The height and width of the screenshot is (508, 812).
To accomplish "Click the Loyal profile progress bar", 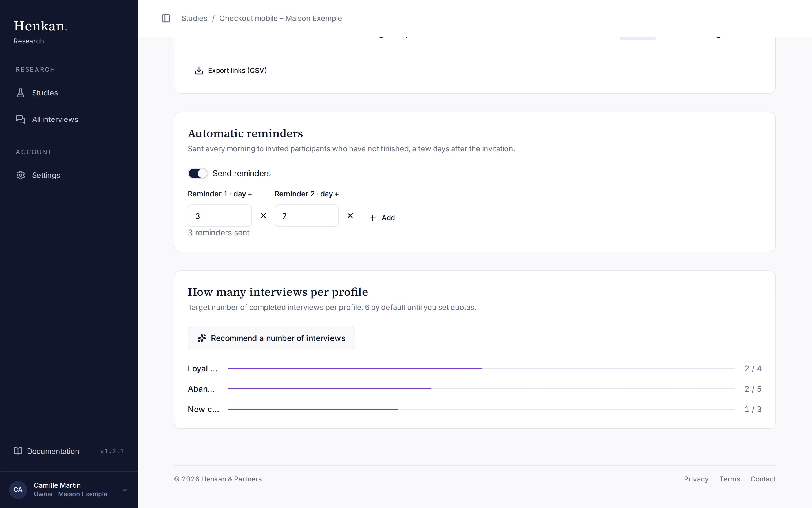I will [x=482, y=369].
